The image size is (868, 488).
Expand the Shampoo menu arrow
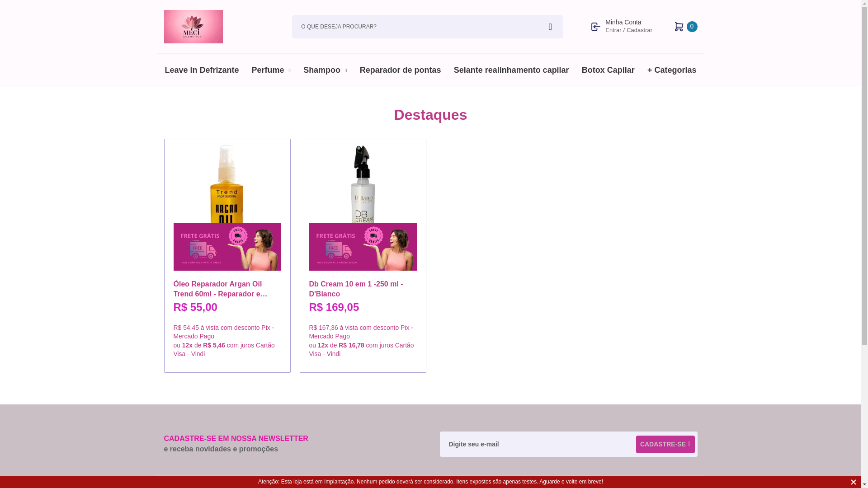[346, 70]
